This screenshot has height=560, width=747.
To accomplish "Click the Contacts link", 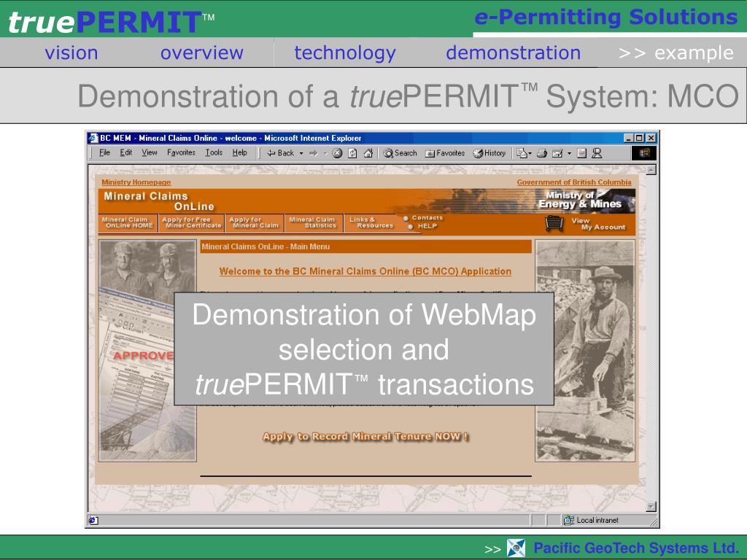I will click(427, 217).
